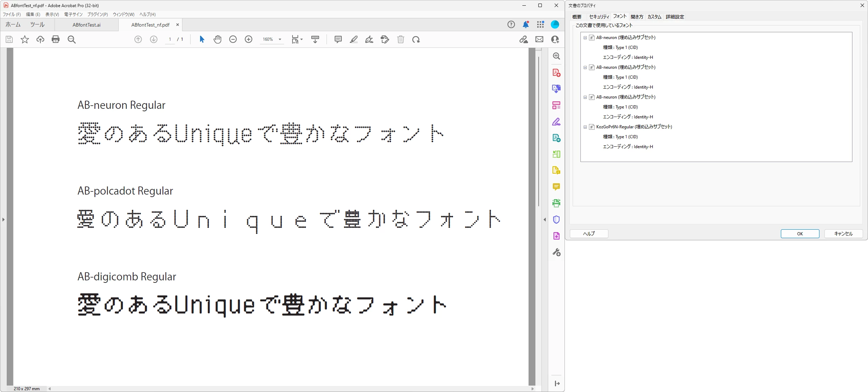Collapse the right tools pane arrow

coord(545,220)
